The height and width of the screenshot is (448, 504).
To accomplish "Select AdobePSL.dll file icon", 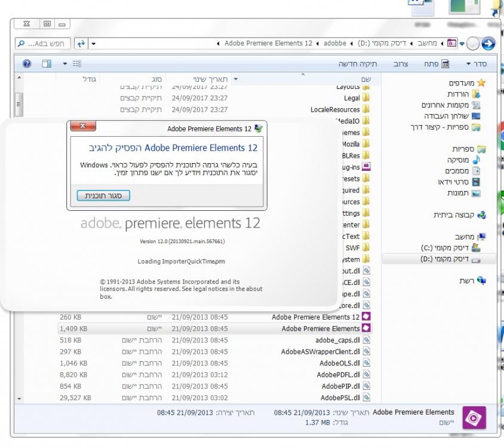I will click(x=367, y=397).
